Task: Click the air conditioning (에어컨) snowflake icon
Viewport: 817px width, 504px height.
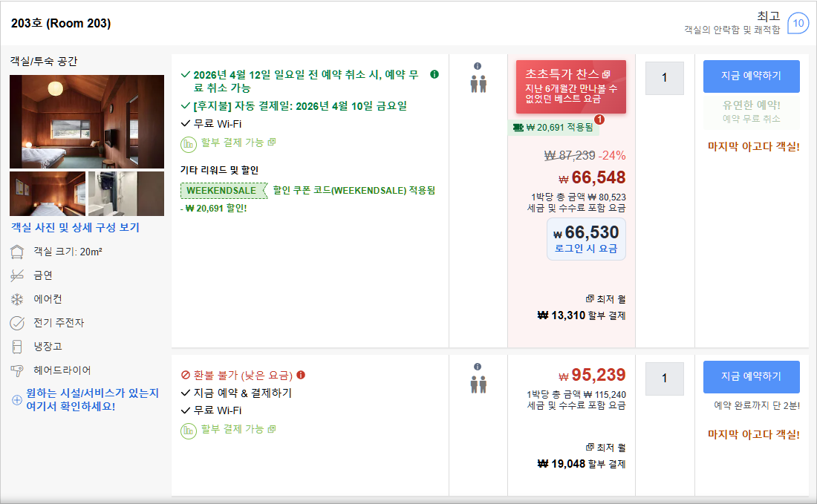Action: pyautogui.click(x=16, y=298)
